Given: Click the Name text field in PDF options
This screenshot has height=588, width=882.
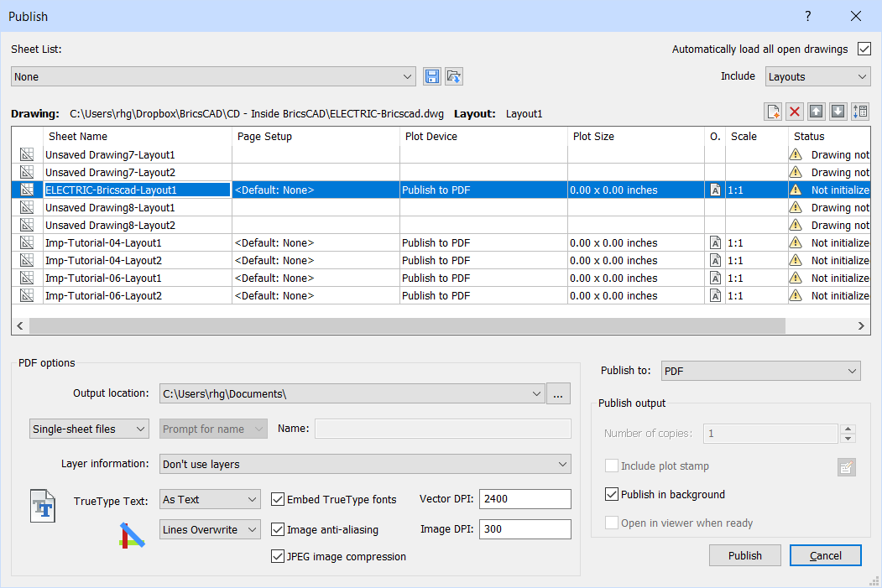Looking at the screenshot, I should pos(443,429).
